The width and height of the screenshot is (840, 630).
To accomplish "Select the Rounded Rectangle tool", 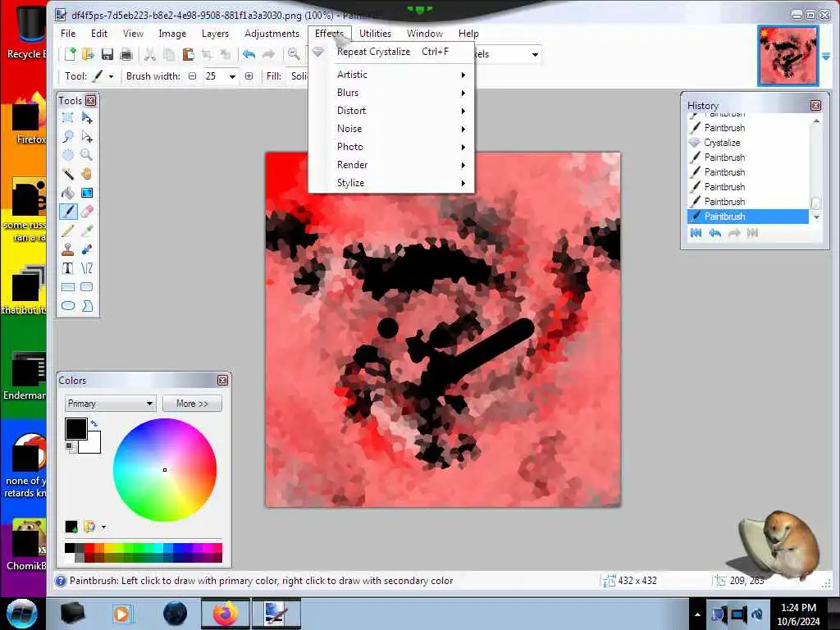I will 87,287.
